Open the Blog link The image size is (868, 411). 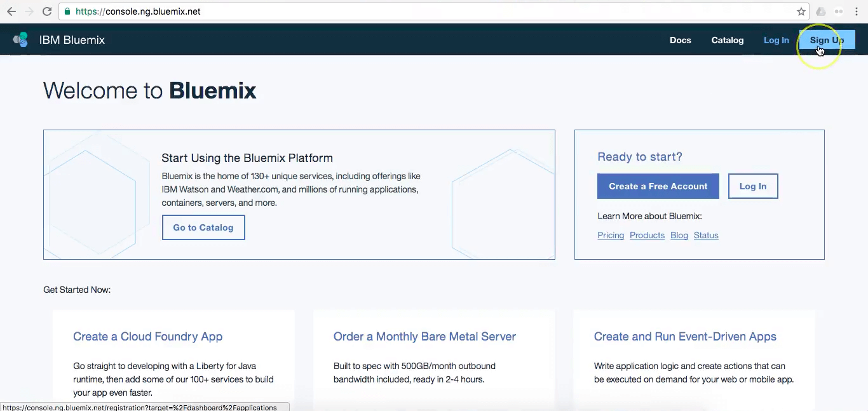coord(679,235)
